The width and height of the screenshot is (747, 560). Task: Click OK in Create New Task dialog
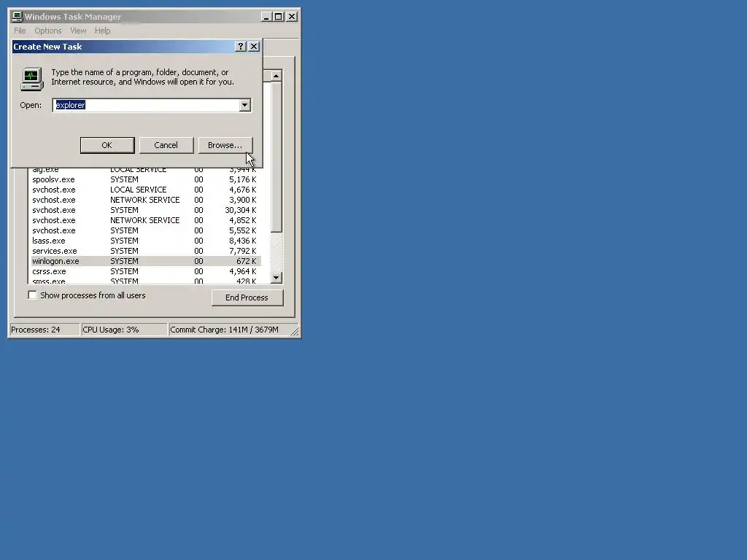(x=107, y=145)
